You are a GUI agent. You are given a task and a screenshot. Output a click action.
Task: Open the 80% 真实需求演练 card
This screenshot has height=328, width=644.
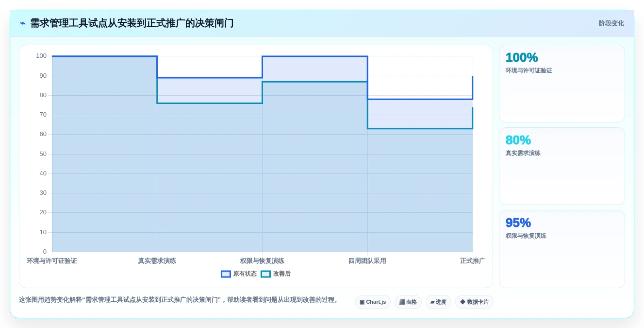[562, 166]
